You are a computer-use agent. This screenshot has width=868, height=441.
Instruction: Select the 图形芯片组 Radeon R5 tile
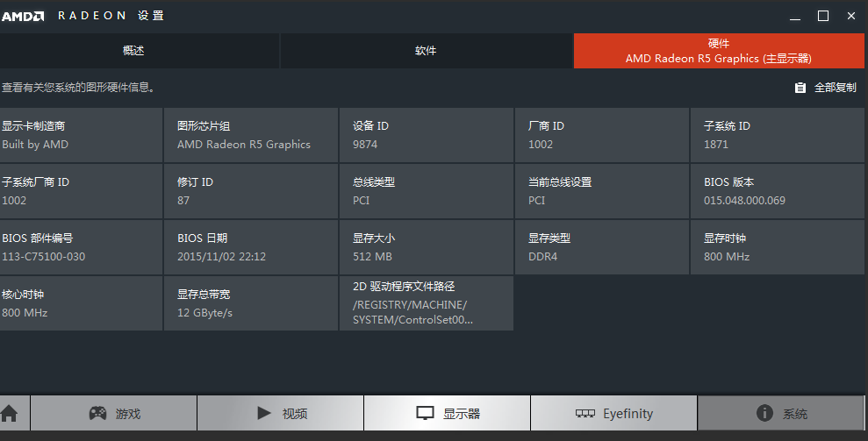tap(250, 135)
